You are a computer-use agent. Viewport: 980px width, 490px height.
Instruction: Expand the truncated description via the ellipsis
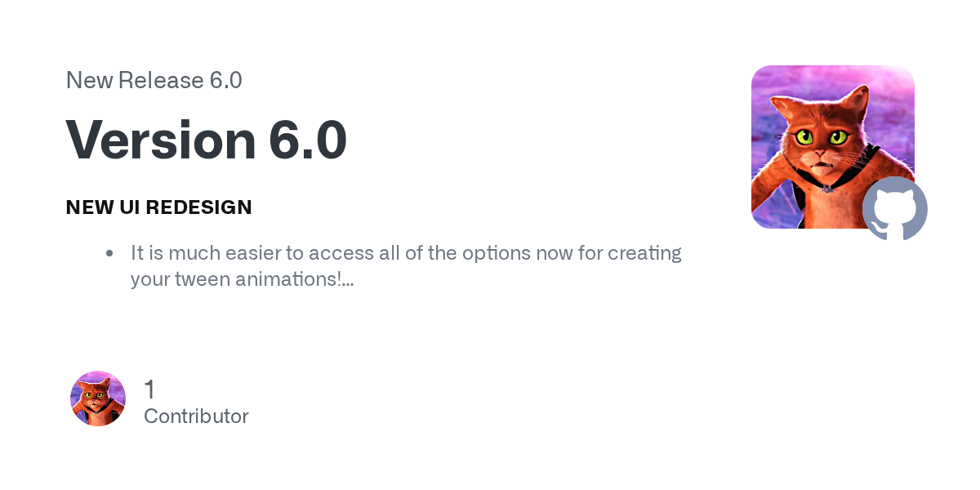click(x=348, y=280)
